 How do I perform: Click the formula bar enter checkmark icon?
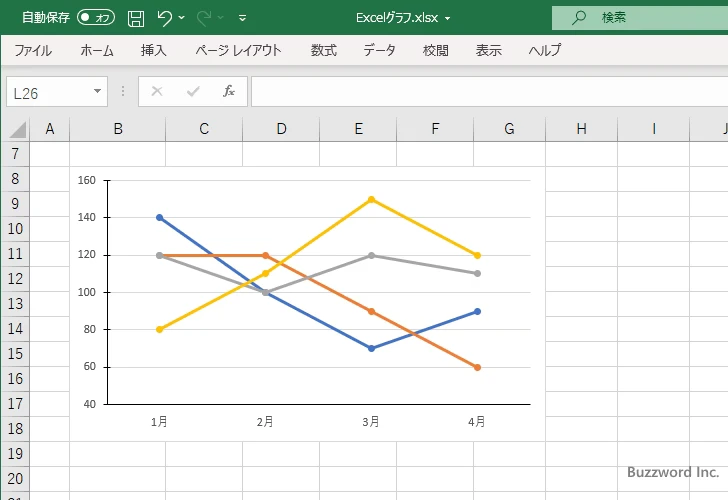(x=193, y=91)
